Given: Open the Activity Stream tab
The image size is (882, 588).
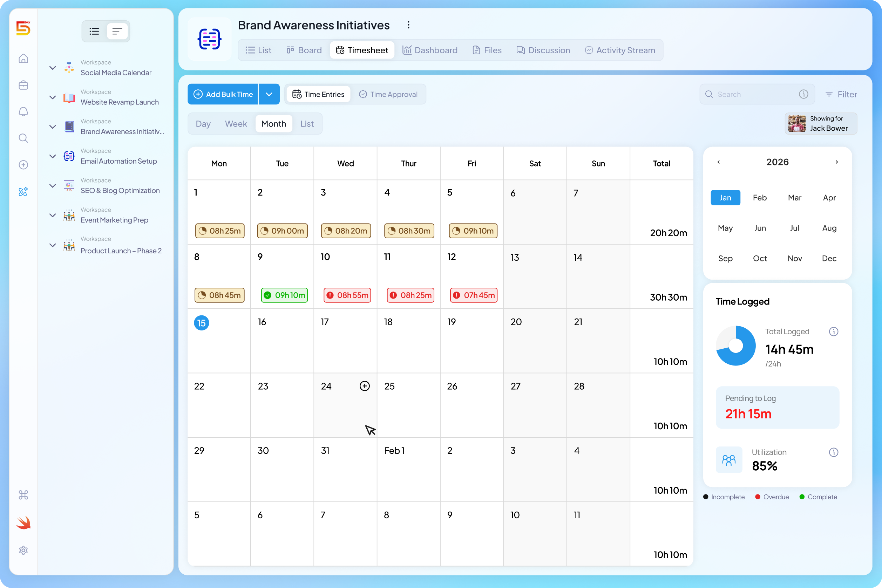Looking at the screenshot, I should coord(620,50).
